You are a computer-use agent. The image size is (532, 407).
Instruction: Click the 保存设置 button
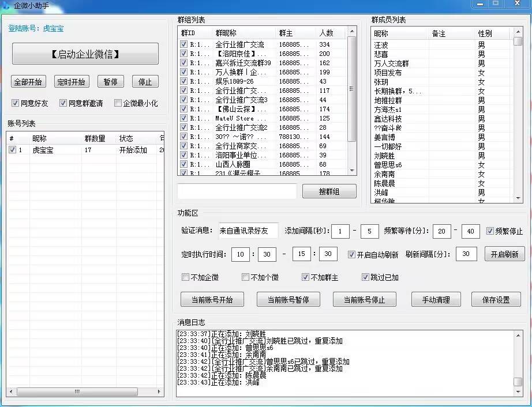click(496, 300)
